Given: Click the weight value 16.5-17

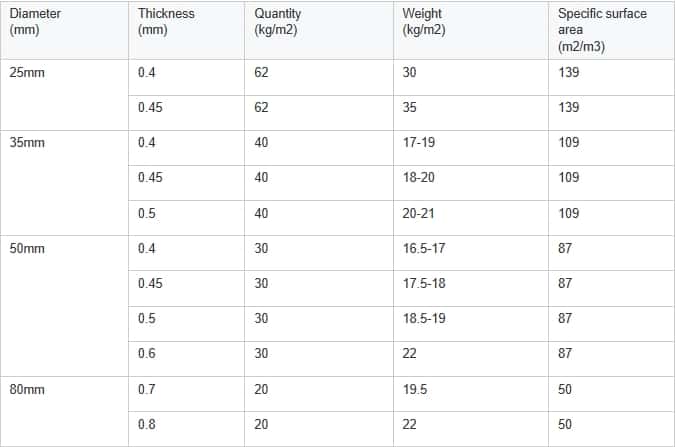Looking at the screenshot, I should tap(424, 248).
